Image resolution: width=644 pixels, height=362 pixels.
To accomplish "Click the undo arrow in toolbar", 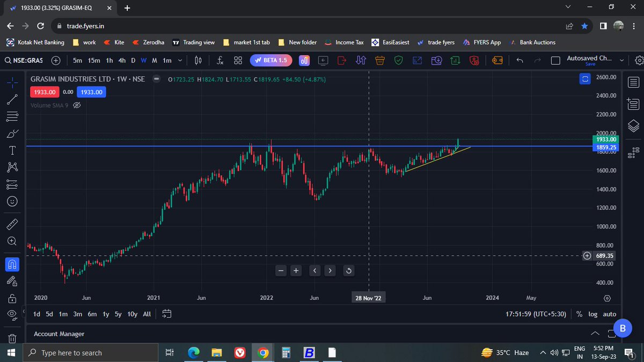I will 519,61.
